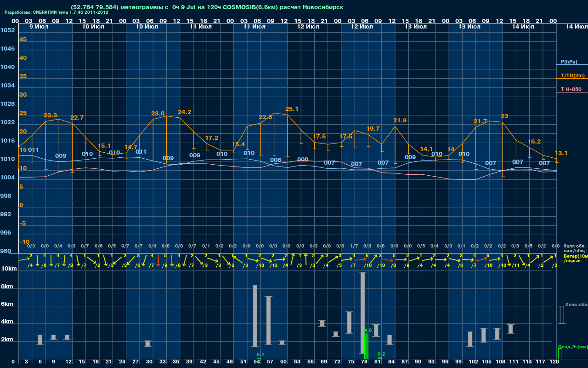Viewport: 588px width, 368px height.
Task: Select the T H-850 legend label
Action: pos(570,89)
